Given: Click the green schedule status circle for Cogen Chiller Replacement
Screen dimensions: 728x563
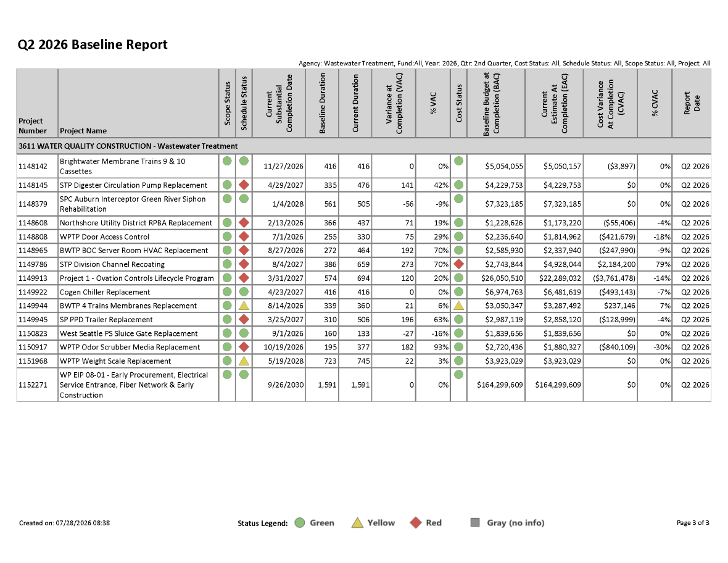Looking at the screenshot, I should tap(244, 292).
